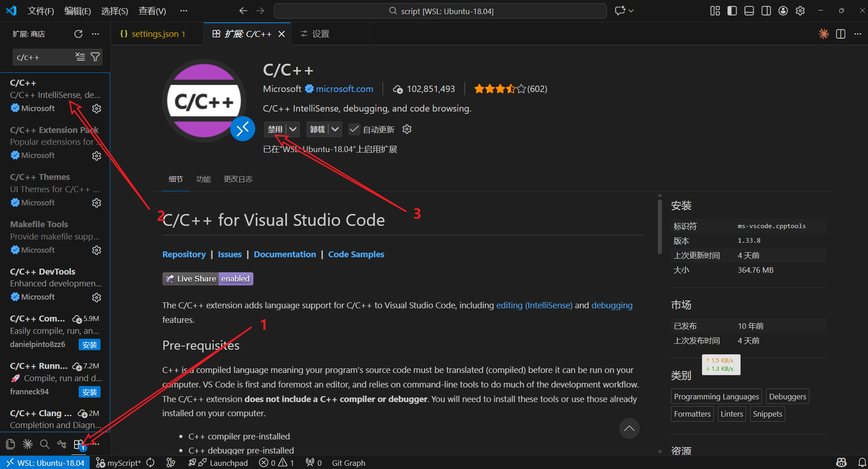
Task: Open the Issues link
Action: click(x=230, y=254)
